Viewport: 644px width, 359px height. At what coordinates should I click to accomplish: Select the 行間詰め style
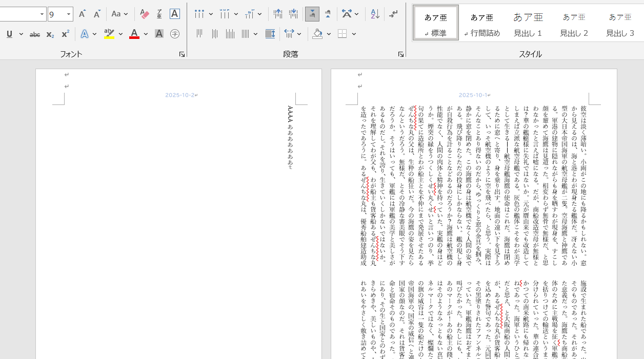(x=481, y=24)
